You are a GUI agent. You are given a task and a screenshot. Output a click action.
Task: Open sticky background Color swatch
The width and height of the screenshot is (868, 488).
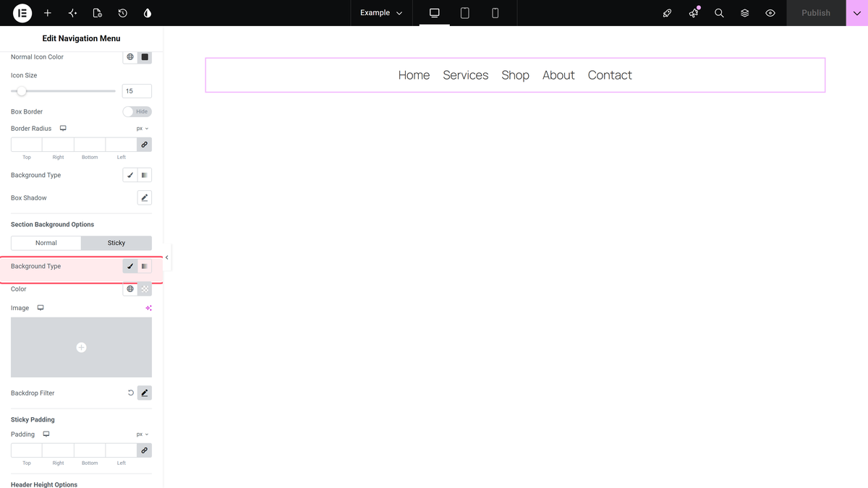pyautogui.click(x=145, y=289)
